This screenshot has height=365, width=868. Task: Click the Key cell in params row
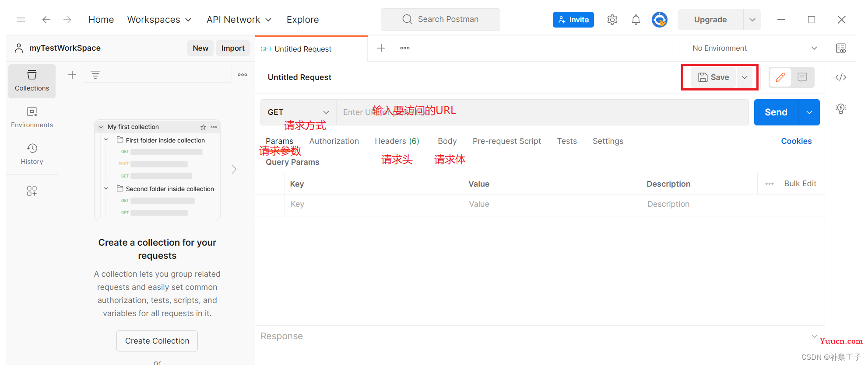(x=373, y=204)
